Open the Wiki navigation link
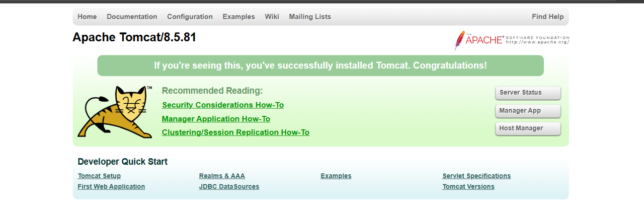Viewport: 644px width, 205px height. [x=272, y=17]
